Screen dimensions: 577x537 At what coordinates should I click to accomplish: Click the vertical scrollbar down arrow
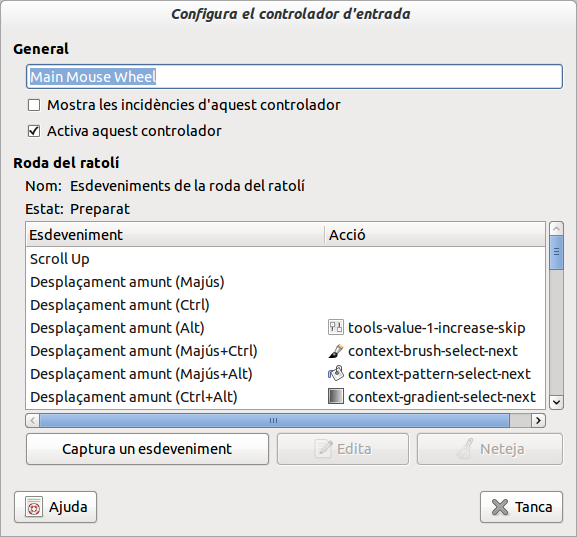pos(556,402)
